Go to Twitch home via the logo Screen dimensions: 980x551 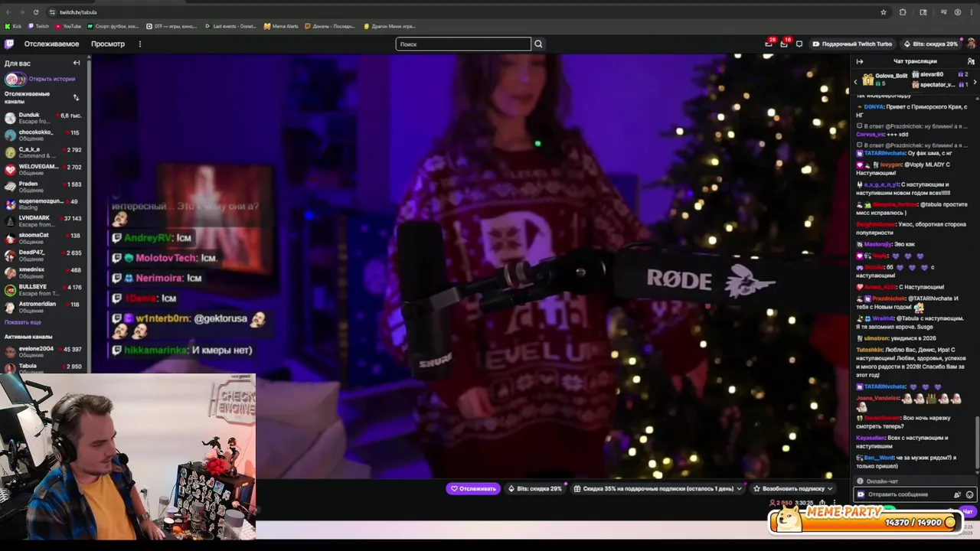(9, 44)
